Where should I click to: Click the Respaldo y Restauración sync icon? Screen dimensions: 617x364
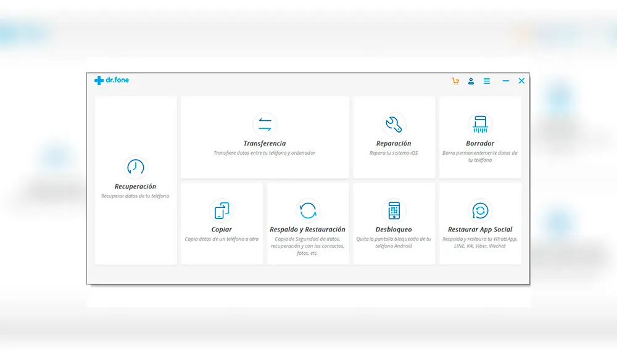pyautogui.click(x=307, y=211)
